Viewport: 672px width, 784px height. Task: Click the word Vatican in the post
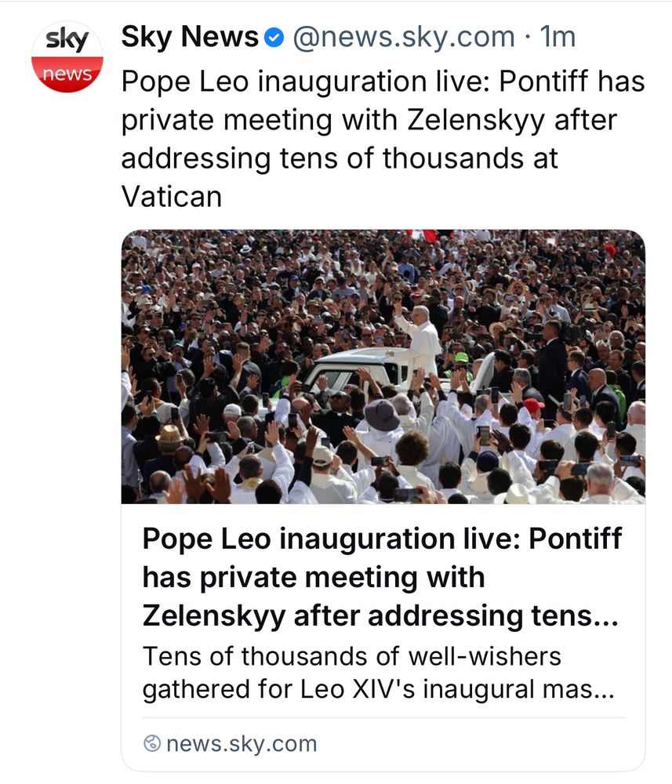click(172, 196)
